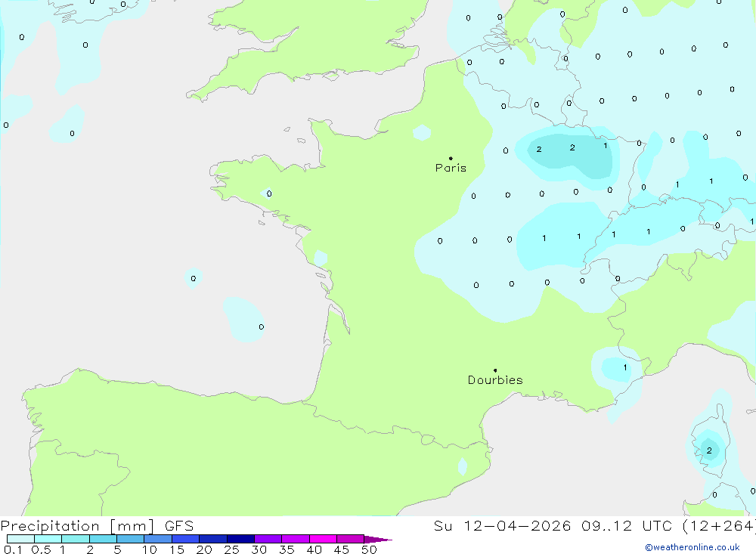The height and width of the screenshot is (554, 756).
Task: Click the '50' legend scale label
Action: [370, 549]
